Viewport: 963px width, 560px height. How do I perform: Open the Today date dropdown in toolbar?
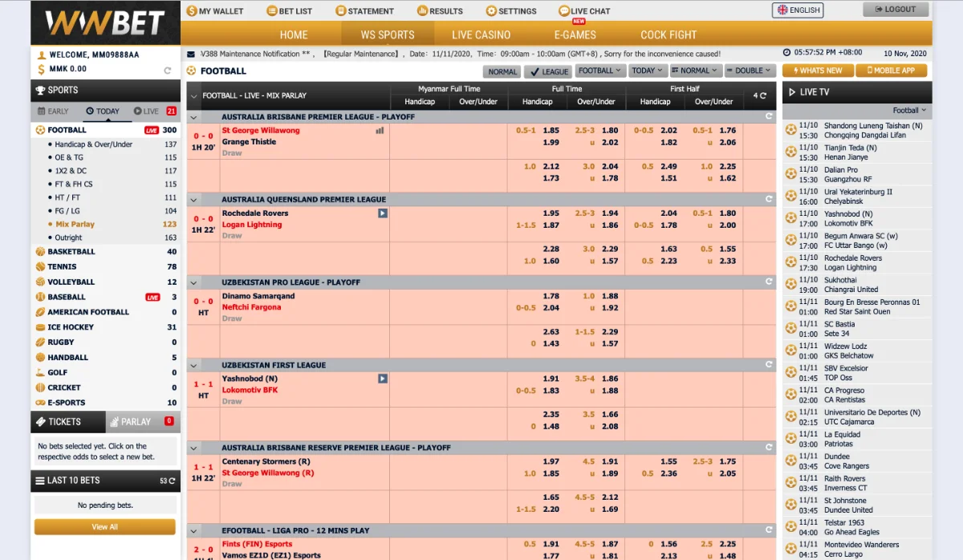click(647, 71)
